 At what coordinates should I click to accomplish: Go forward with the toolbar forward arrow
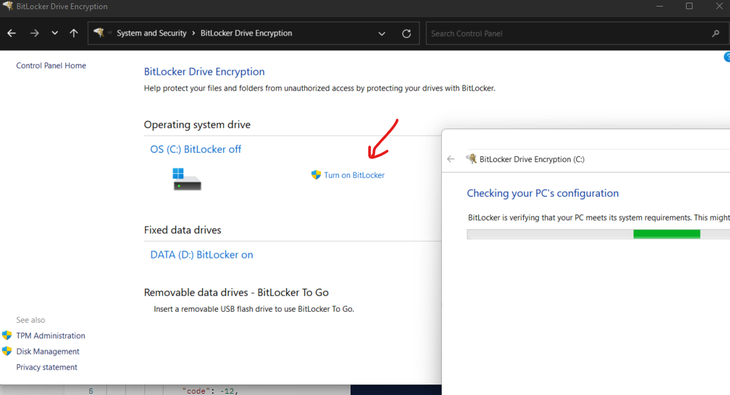pyautogui.click(x=34, y=33)
